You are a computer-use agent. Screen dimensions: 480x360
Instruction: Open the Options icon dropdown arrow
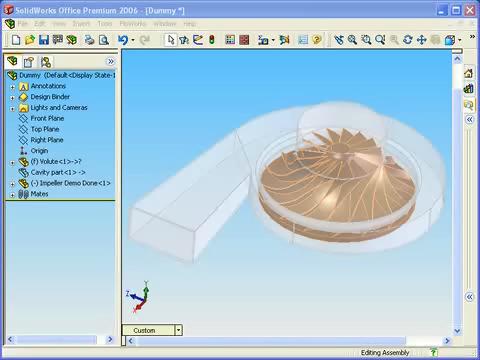coord(273,40)
